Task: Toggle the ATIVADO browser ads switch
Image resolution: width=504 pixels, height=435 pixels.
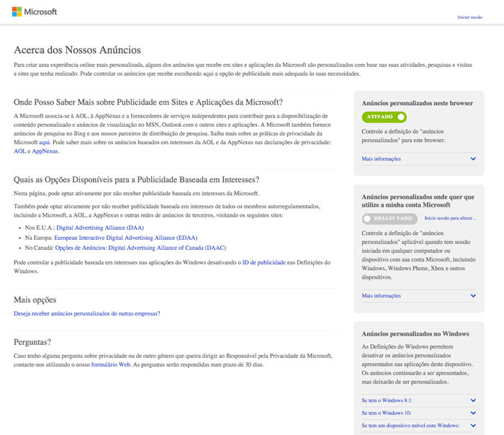Action: [x=384, y=117]
